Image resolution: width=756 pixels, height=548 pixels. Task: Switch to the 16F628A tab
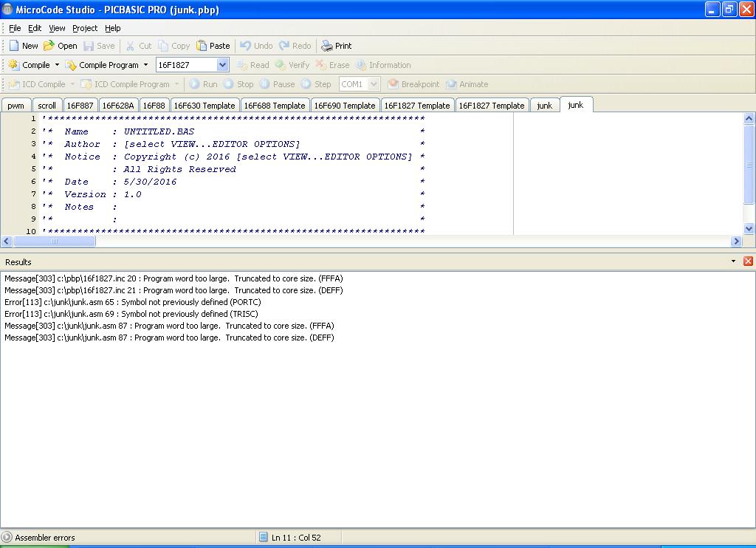[x=117, y=106]
